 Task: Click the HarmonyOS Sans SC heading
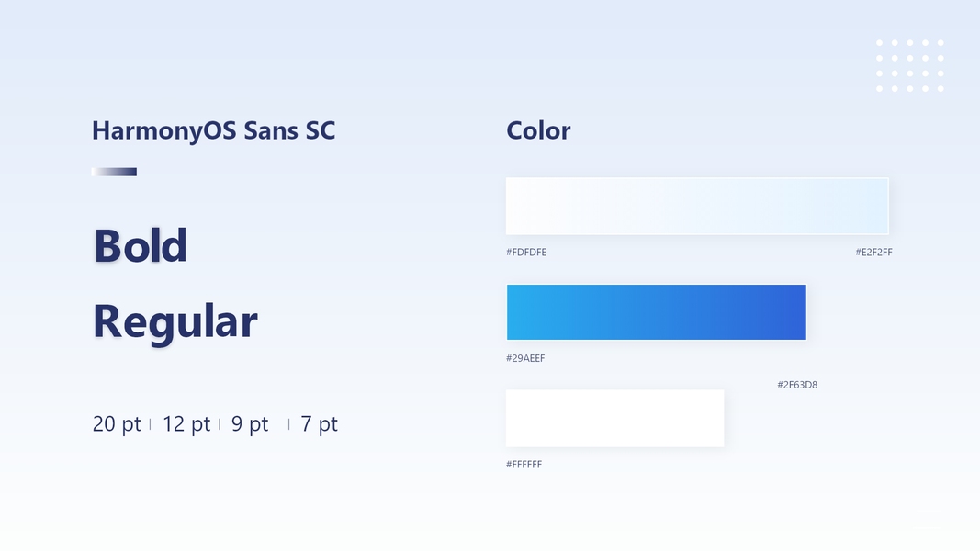pos(213,130)
